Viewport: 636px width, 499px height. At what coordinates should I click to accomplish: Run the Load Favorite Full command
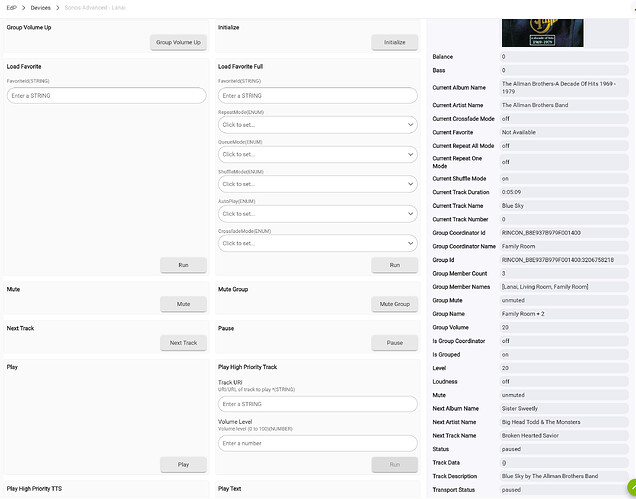click(395, 265)
